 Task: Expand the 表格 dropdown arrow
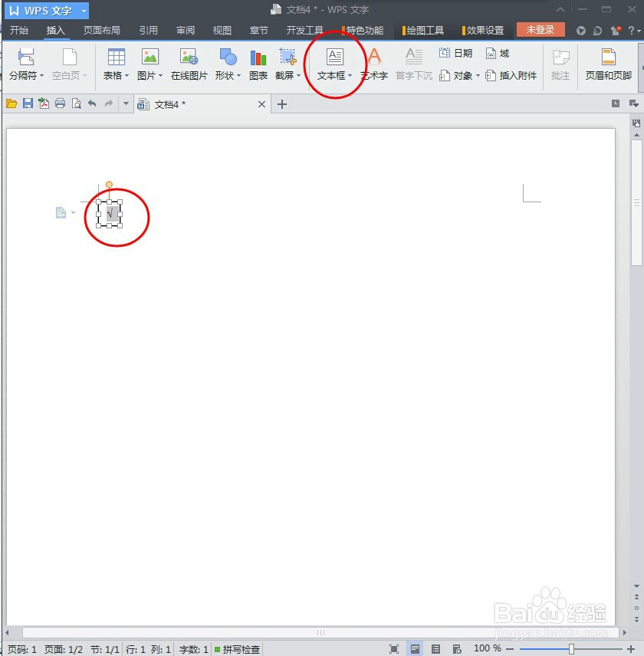[127, 76]
